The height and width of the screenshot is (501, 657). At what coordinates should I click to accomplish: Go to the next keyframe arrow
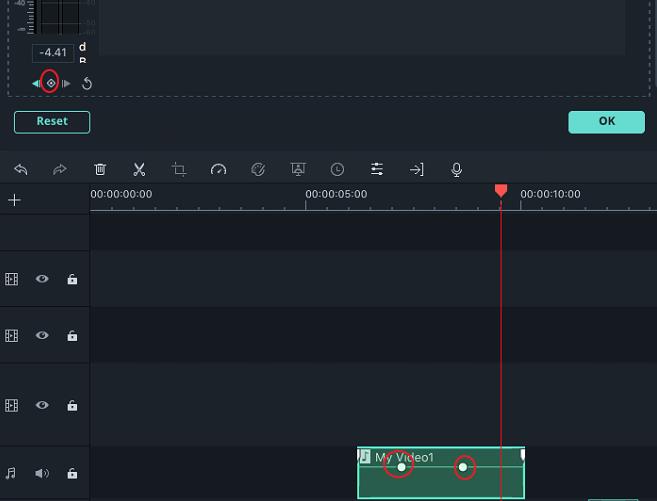[x=66, y=83]
